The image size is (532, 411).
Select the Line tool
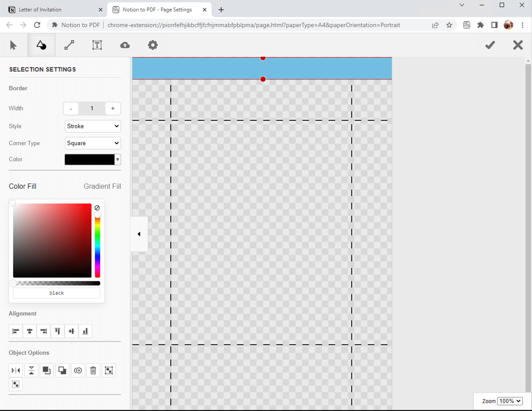[x=69, y=45]
